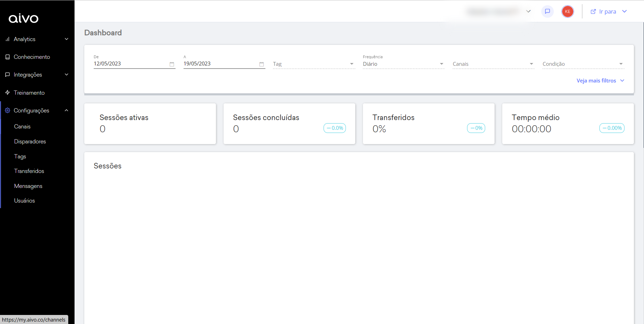Image resolution: width=644 pixels, height=324 pixels.
Task: Open the Canais filter dropdown
Action: [494, 64]
